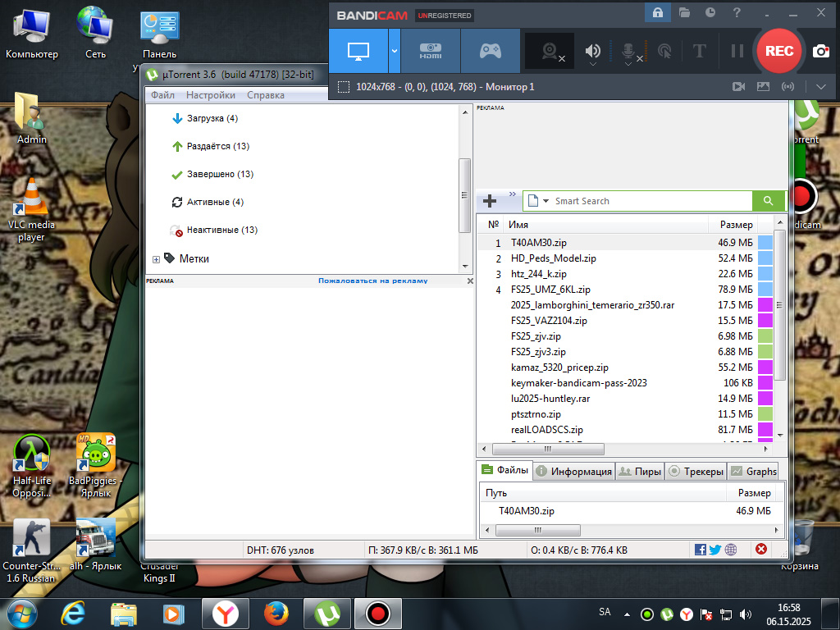
Task: Sort torrents by Размер column header
Action: 736,225
